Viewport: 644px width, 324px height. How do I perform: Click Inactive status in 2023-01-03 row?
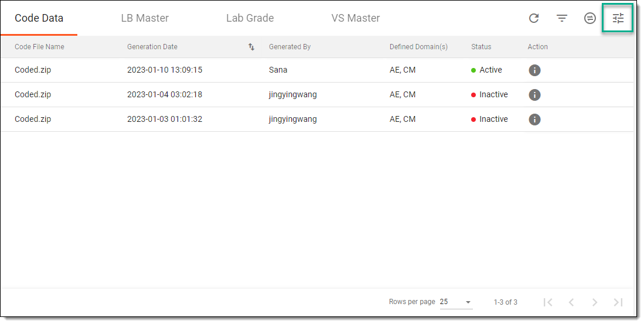pos(493,119)
